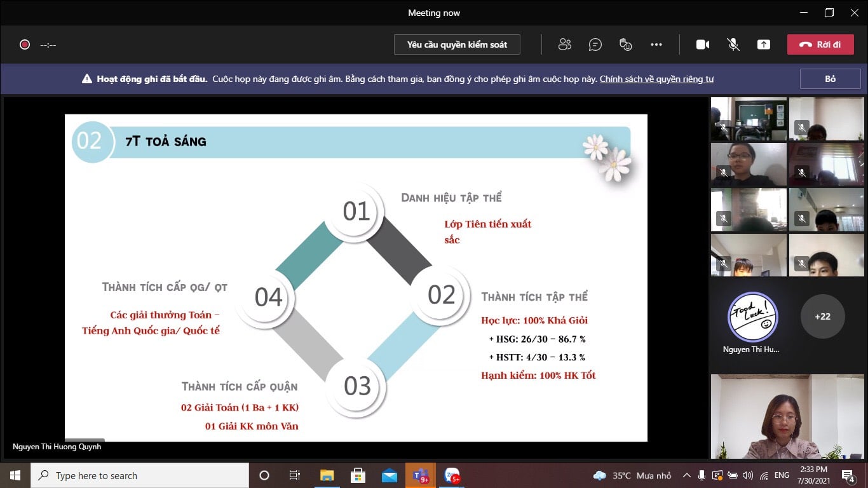This screenshot has width=868, height=488.
Task: Open the Zalo app in the taskbar
Action: pyautogui.click(x=452, y=475)
